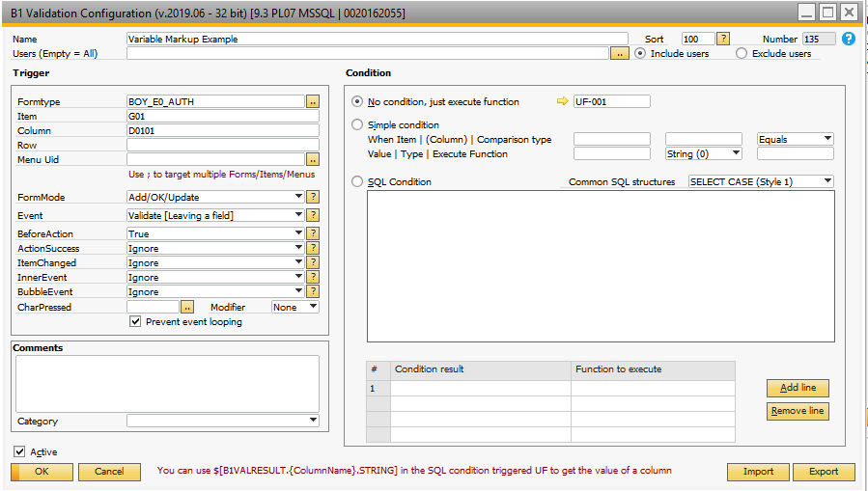Click the Remove line button
Viewport: 868px width, 491px height.
click(x=798, y=411)
